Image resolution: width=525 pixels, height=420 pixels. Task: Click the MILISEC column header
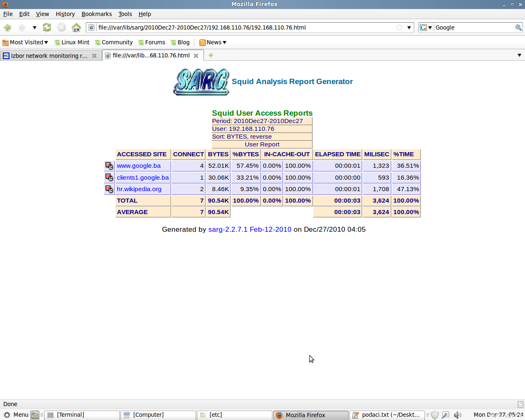click(377, 154)
